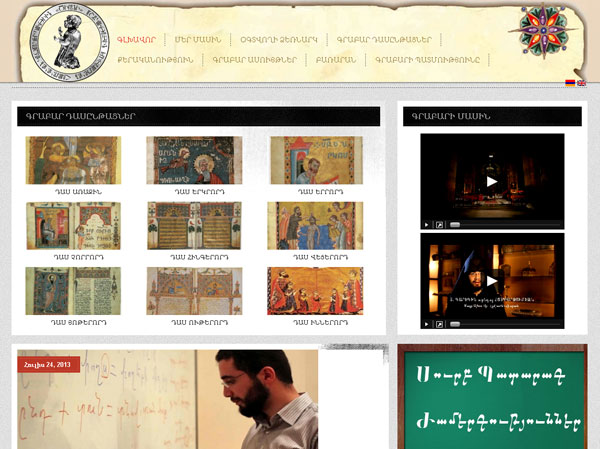
Task: Click the big play arrow on the top video
Action: (x=492, y=181)
